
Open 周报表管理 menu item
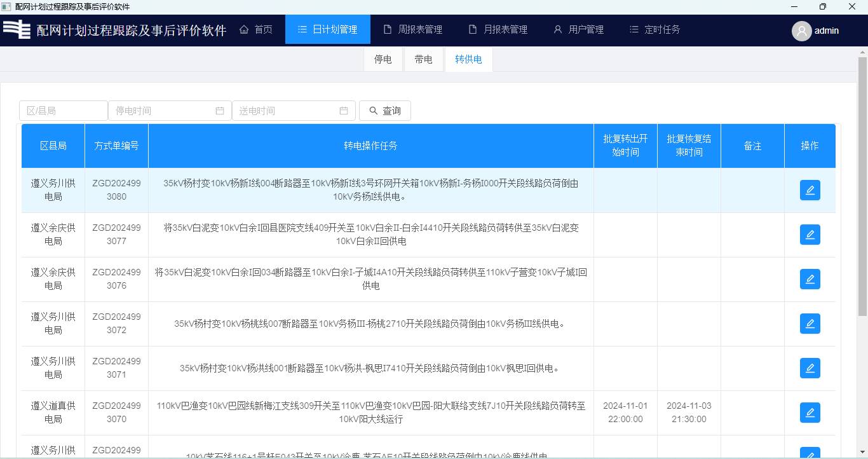[x=413, y=29]
